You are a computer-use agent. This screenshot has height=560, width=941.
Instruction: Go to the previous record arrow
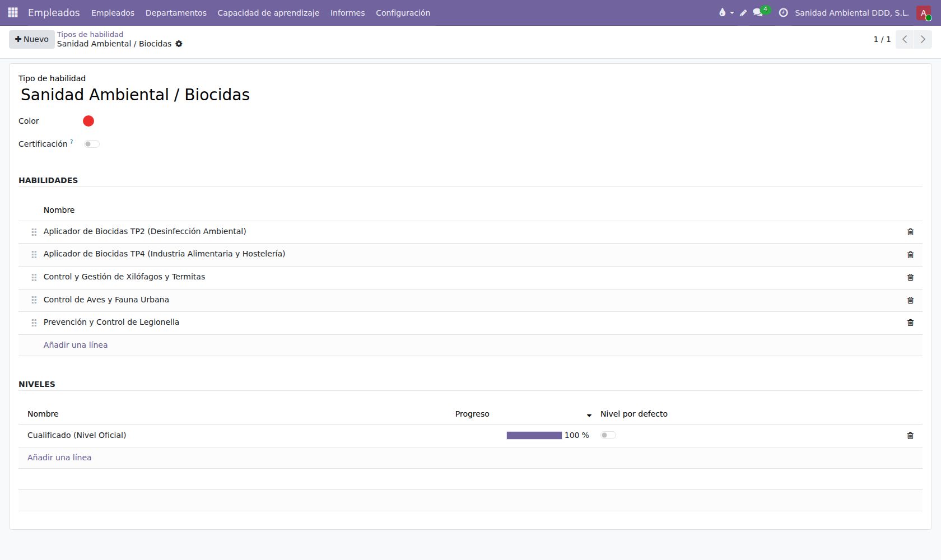click(x=905, y=39)
